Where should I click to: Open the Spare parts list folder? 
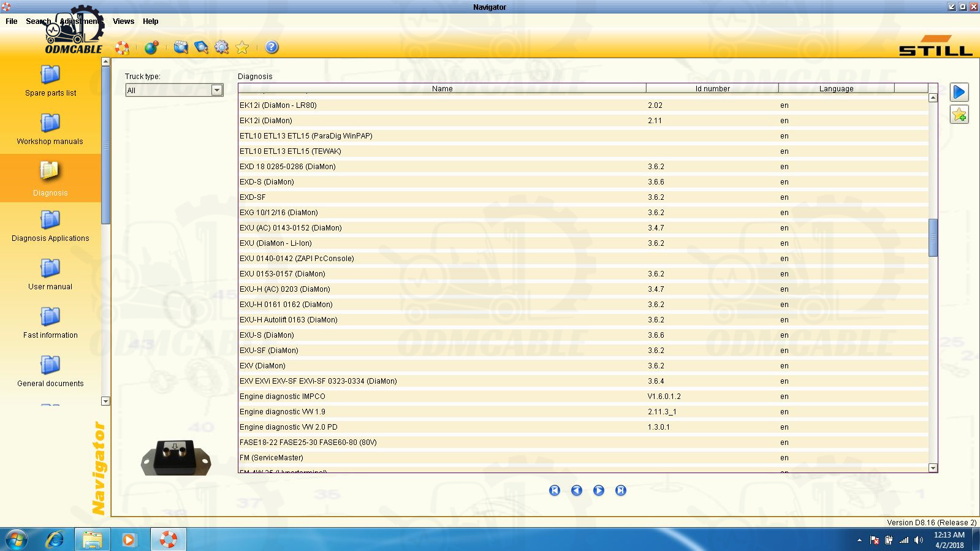[50, 80]
